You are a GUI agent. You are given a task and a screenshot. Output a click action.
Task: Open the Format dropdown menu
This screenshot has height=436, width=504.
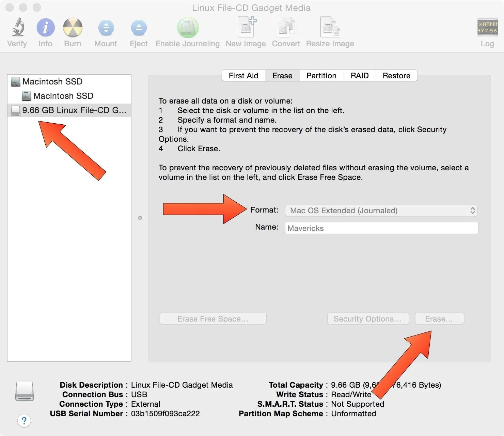(x=381, y=211)
